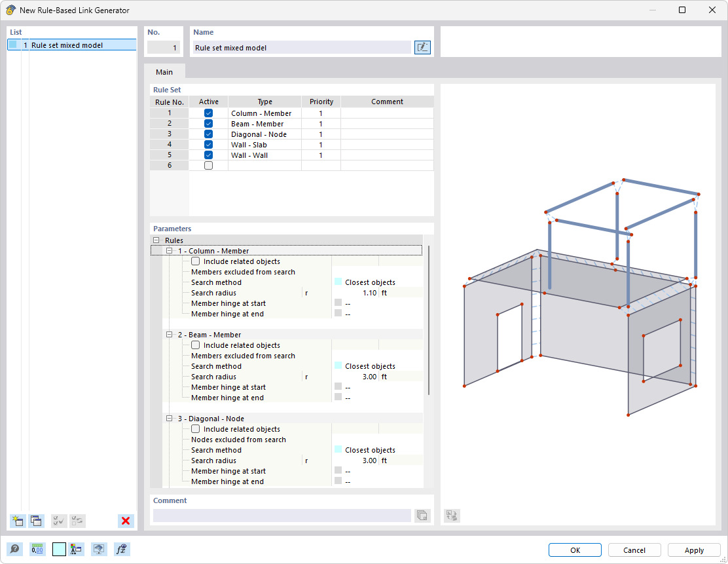This screenshot has width=728, height=564.
Task: Click the 'Diagonal - Node' type cell
Action: pyautogui.click(x=264, y=134)
